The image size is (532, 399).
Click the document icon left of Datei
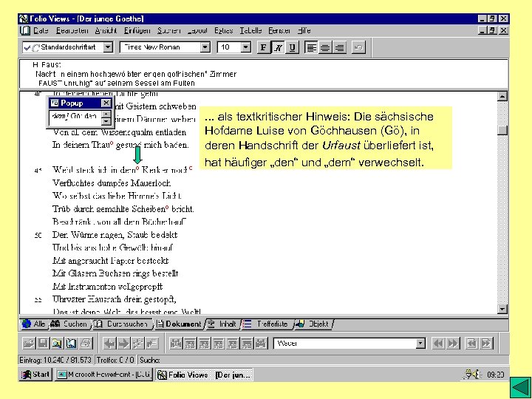click(25, 30)
